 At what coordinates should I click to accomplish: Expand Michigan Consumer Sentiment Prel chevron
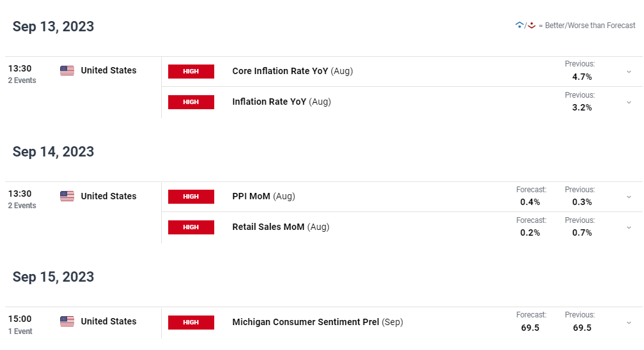click(x=629, y=323)
